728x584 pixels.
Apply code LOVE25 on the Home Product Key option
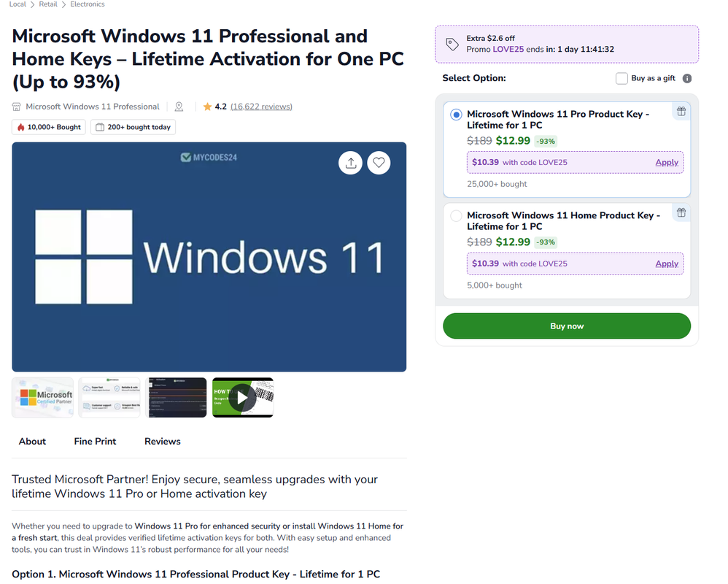(667, 264)
